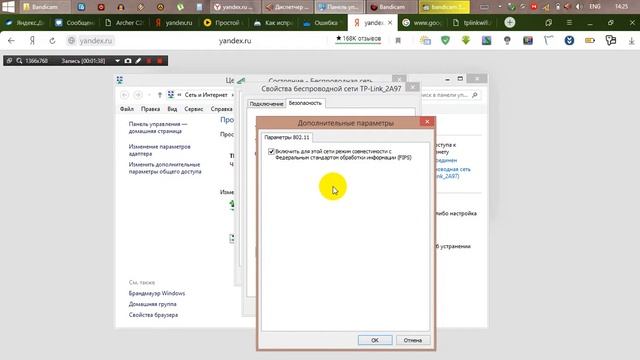640x360 pixels.
Task: Open Свойства браузера link
Action: (153, 315)
